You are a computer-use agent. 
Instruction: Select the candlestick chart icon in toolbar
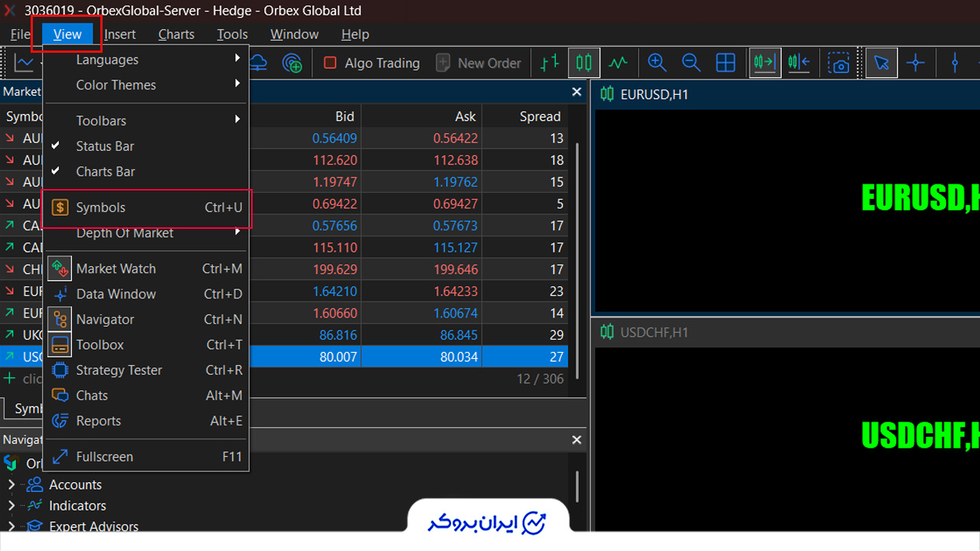[584, 63]
